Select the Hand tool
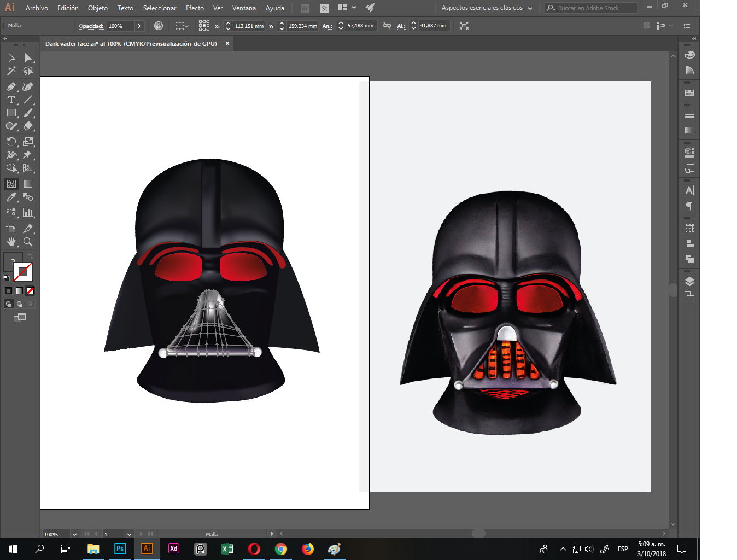Screen dimensions: 737x560 11,242
